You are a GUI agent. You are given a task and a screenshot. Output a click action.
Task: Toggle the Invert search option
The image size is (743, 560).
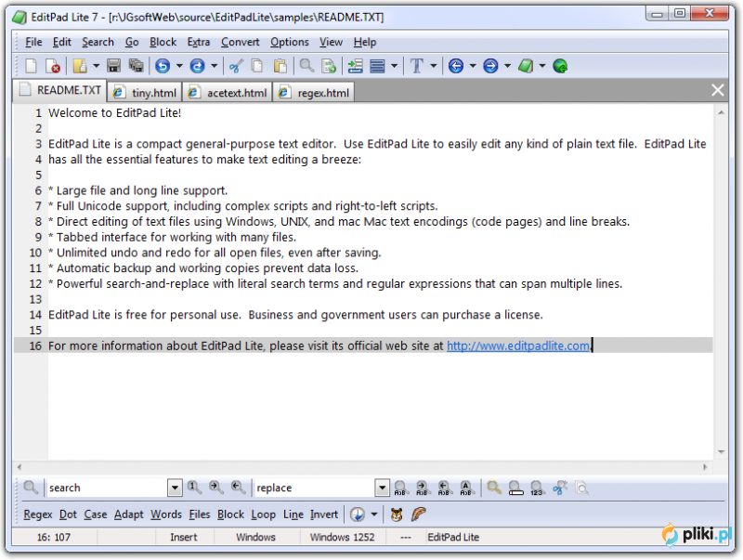click(x=324, y=514)
